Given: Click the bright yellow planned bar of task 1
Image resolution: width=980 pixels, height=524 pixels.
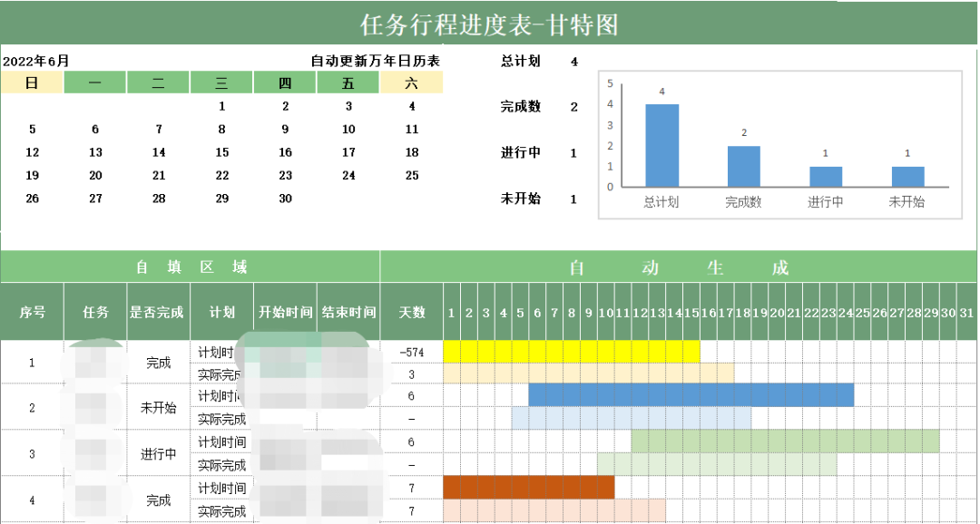Looking at the screenshot, I should [572, 352].
